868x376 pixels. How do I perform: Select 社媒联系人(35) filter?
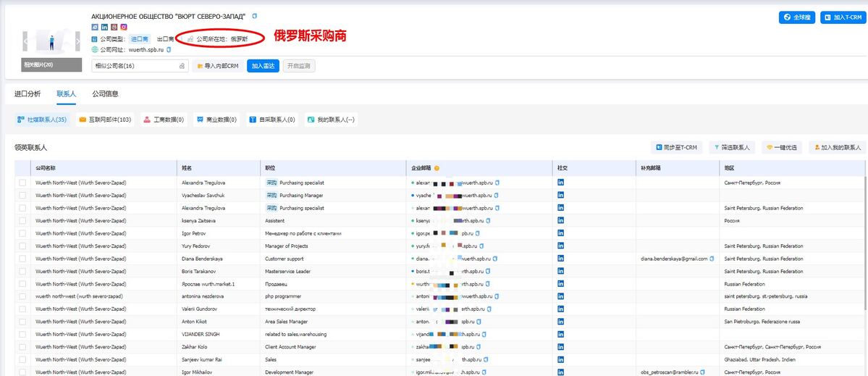[x=42, y=119]
